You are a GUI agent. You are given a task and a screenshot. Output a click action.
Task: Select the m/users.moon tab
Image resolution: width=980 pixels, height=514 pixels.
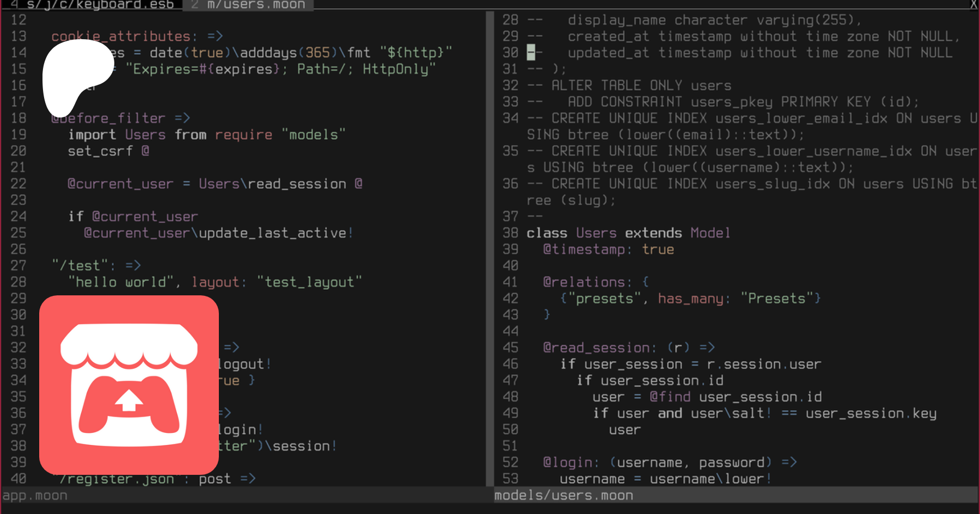coord(249,5)
